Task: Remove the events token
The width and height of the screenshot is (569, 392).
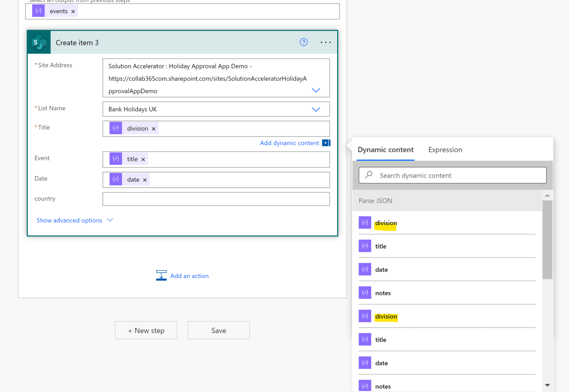Action: [73, 11]
